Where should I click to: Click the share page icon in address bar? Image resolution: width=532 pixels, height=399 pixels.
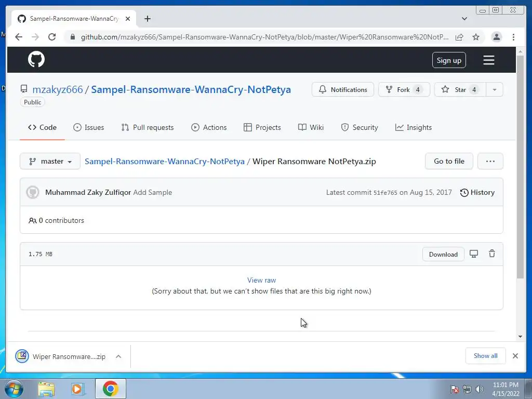pyautogui.click(x=459, y=37)
